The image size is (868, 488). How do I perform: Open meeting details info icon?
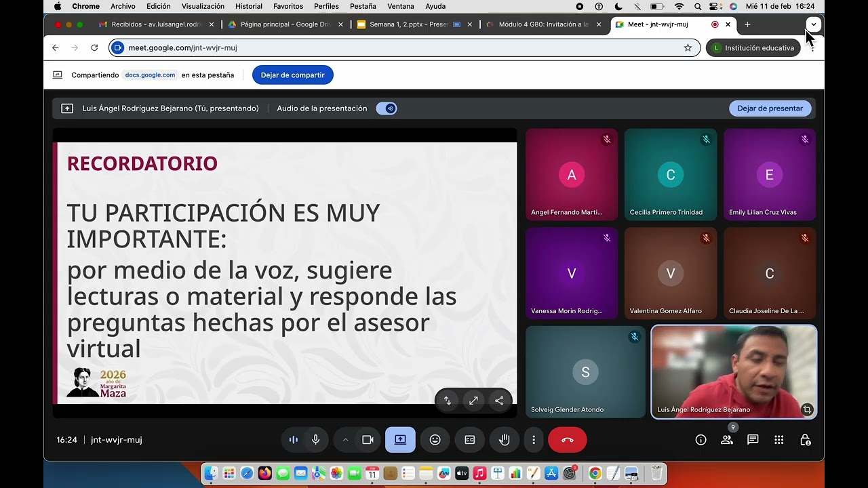(x=701, y=440)
